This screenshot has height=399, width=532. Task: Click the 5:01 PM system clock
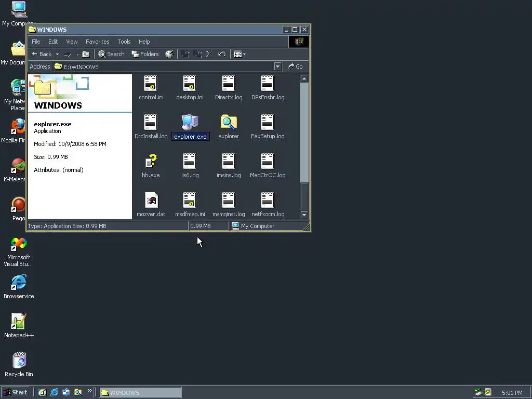512,393
